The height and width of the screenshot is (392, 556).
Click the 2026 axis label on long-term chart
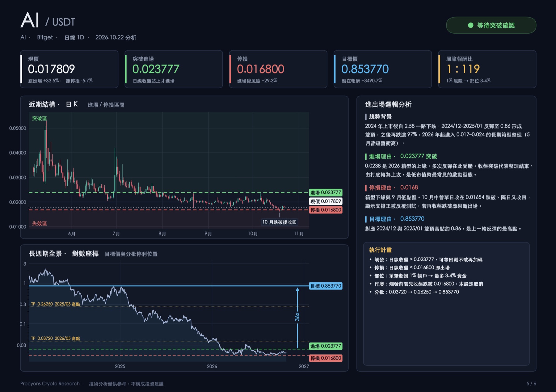click(x=212, y=366)
